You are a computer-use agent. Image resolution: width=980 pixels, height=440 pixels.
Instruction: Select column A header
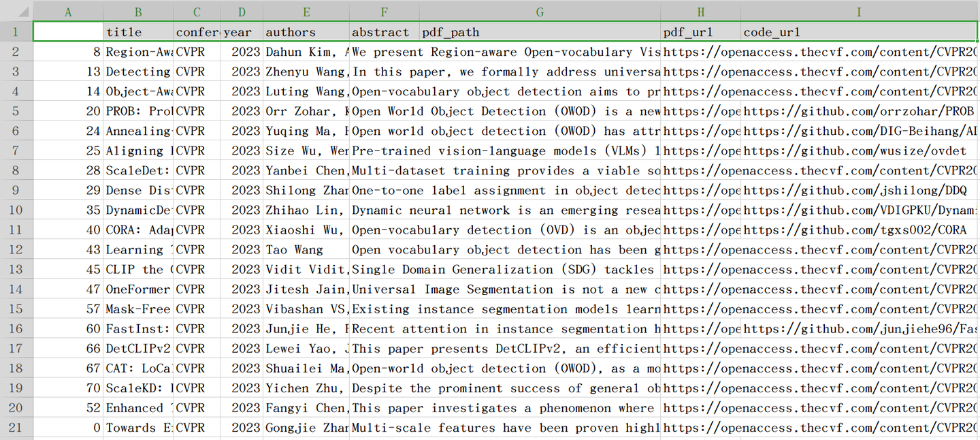click(68, 12)
